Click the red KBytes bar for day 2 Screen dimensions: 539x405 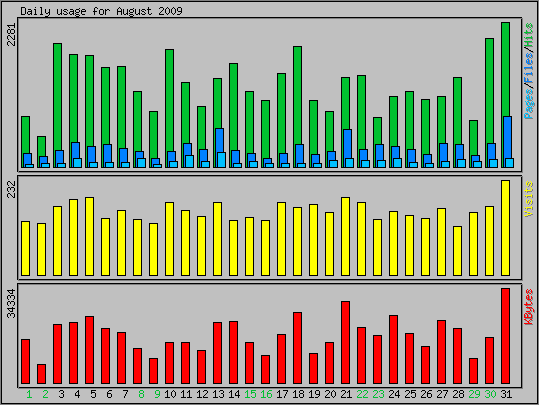(41, 374)
